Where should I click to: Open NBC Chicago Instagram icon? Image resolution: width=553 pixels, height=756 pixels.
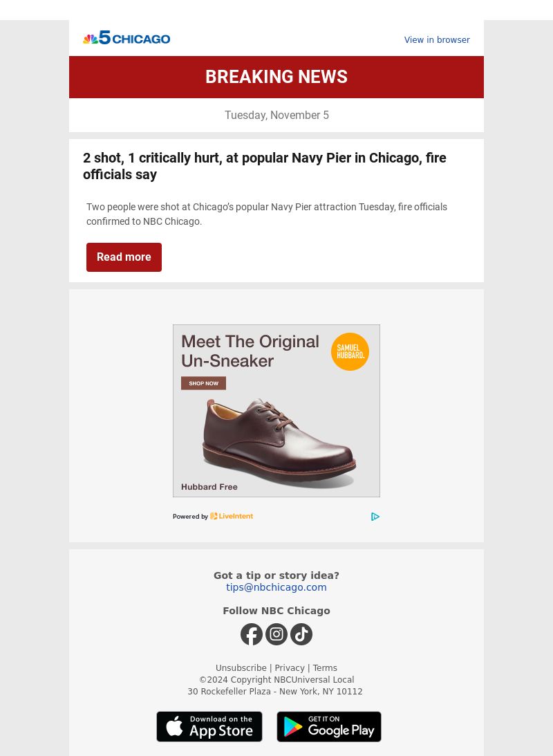click(x=276, y=634)
